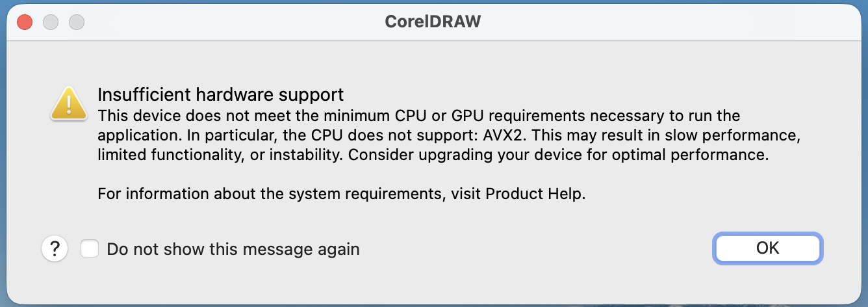Click the yellow warning triangle icon
Image resolution: width=868 pixels, height=307 pixels.
[69, 104]
